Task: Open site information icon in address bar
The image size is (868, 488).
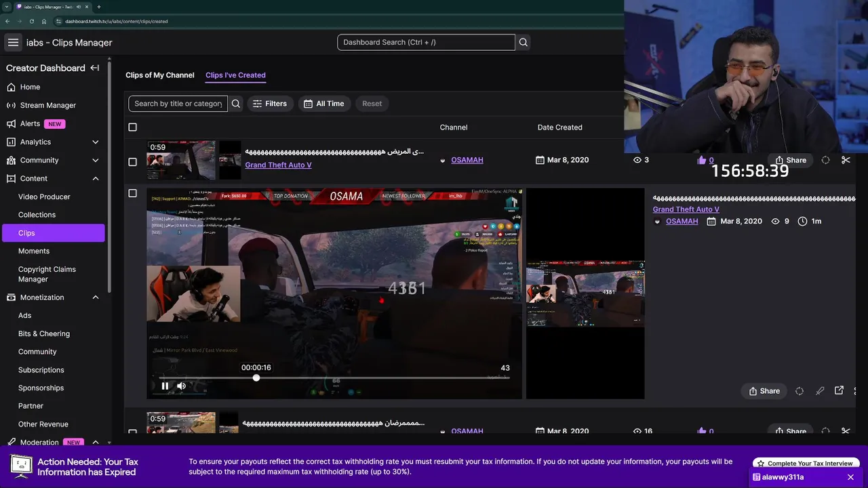Action: coord(59,21)
